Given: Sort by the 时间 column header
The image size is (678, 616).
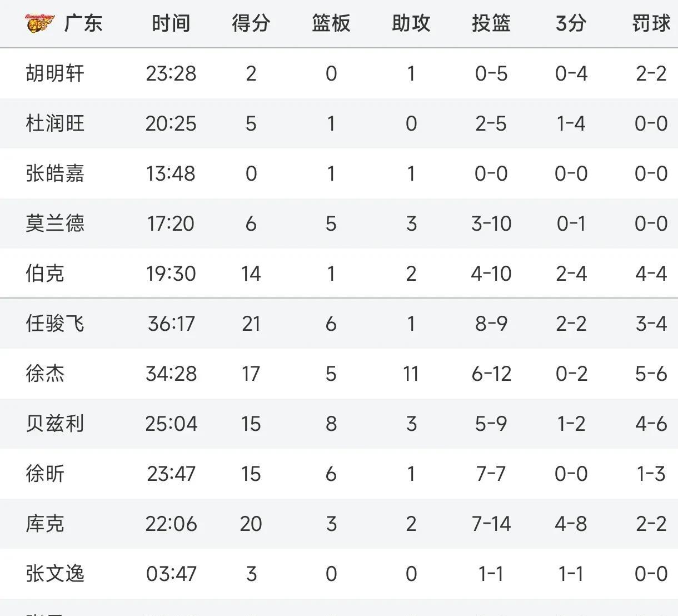Looking at the screenshot, I should coord(171,23).
